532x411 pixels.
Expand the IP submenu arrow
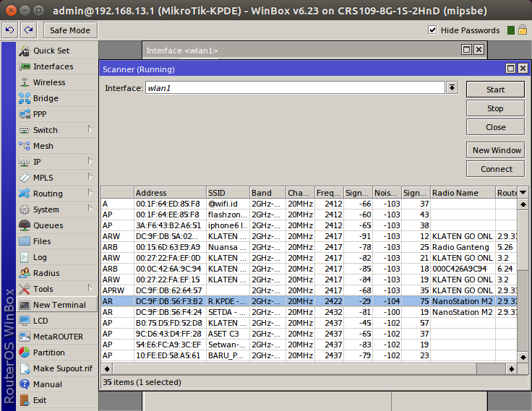90,161
